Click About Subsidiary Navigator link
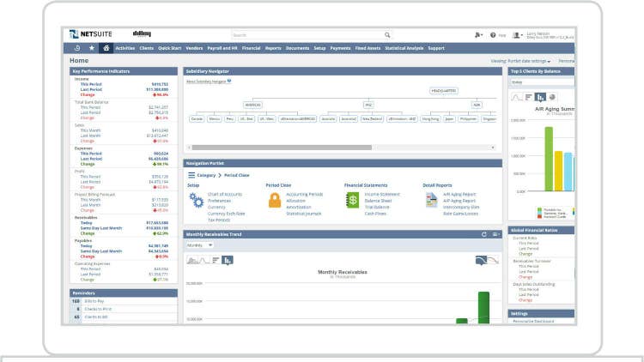Screen dimensions: 644x362 [x=206, y=81]
